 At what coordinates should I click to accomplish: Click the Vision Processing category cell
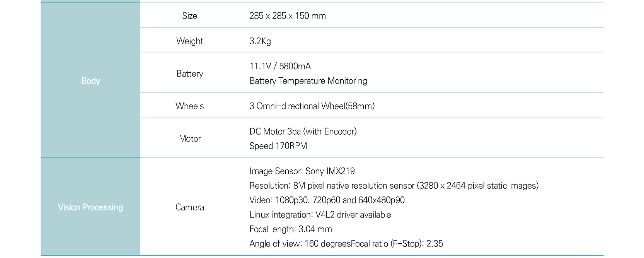click(x=90, y=207)
